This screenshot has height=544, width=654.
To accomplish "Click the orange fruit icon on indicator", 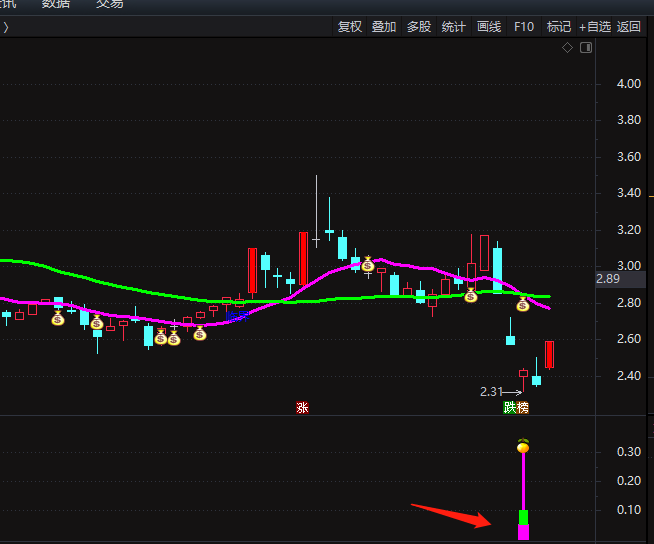I will [523, 446].
